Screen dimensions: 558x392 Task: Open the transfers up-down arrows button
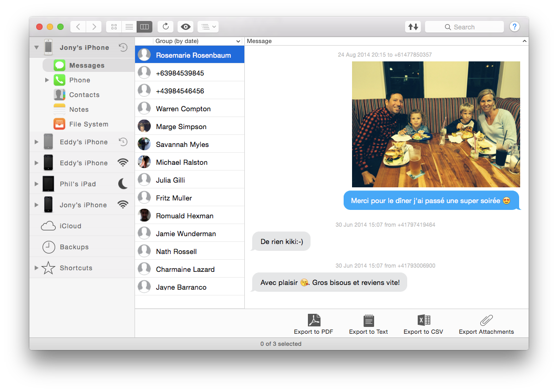coord(413,27)
